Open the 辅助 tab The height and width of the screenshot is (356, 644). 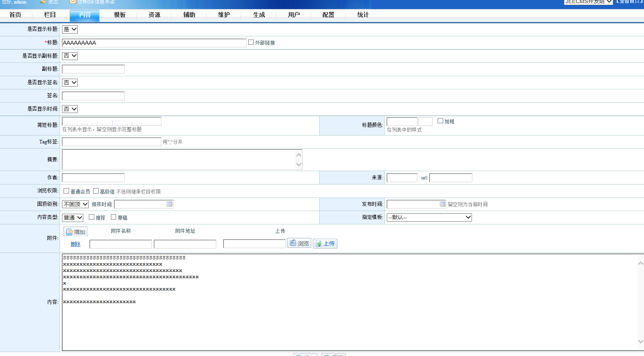click(x=189, y=15)
